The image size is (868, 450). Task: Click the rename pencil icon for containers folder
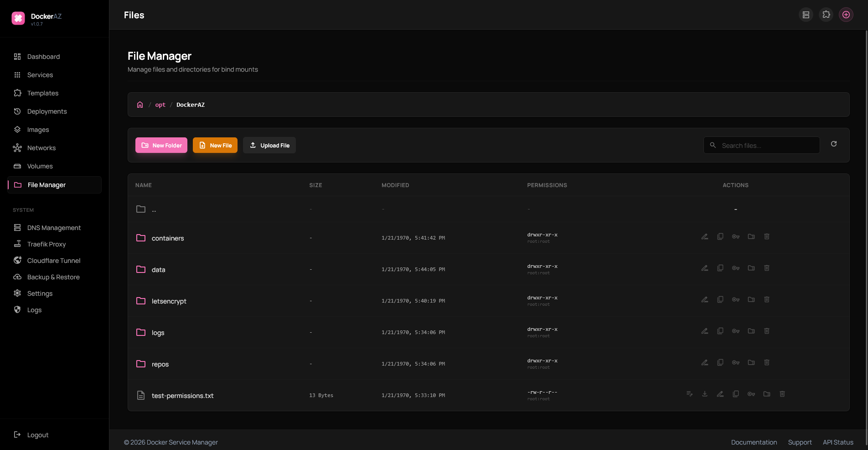pos(705,236)
